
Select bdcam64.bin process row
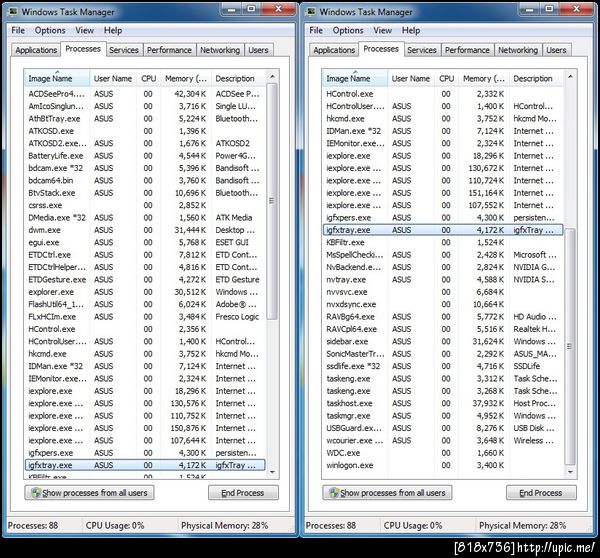[145, 181]
